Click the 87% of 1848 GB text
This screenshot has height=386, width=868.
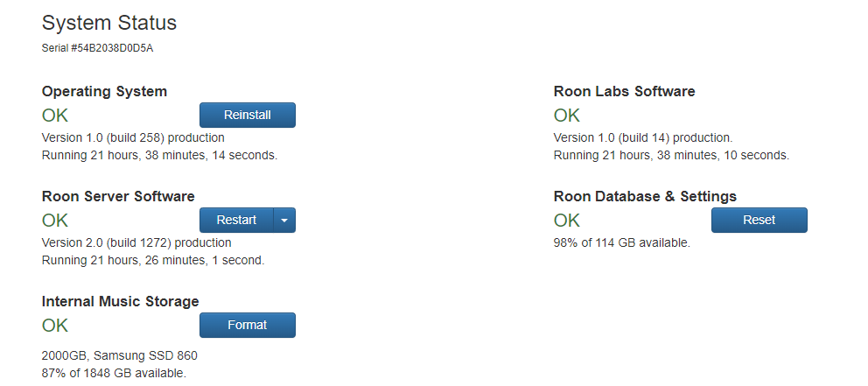pyautogui.click(x=114, y=373)
